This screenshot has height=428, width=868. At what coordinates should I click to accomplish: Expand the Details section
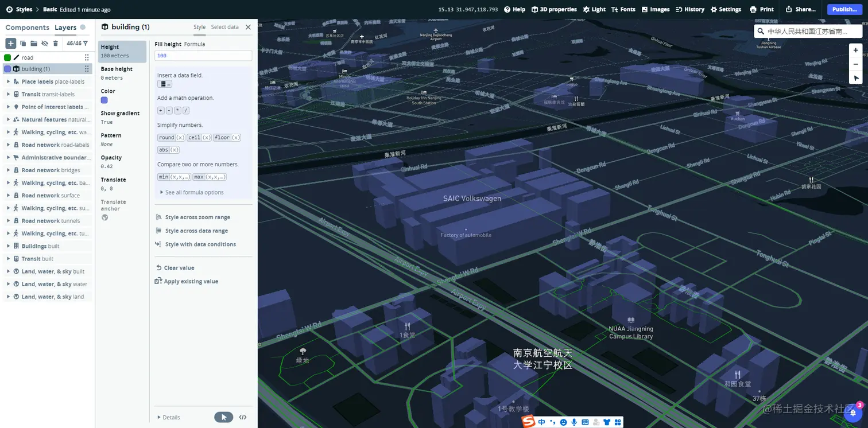[169, 417]
